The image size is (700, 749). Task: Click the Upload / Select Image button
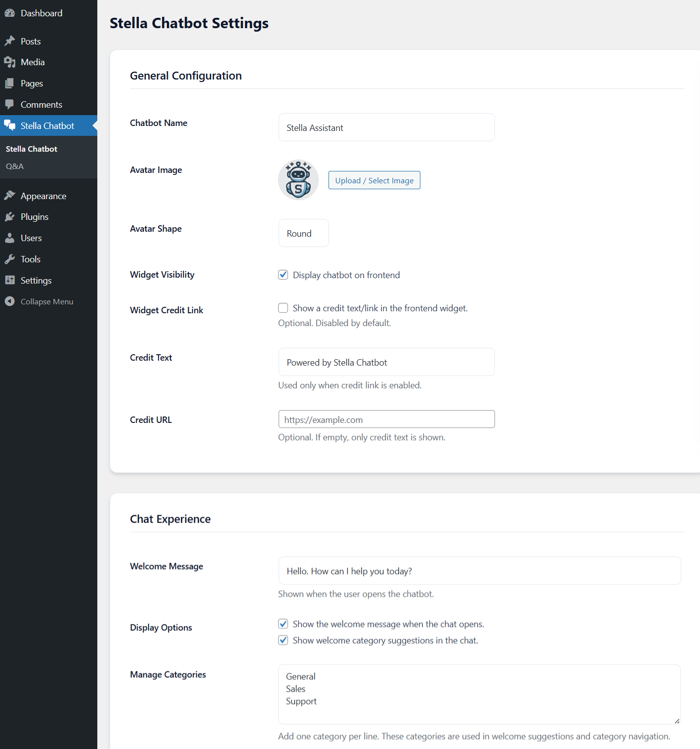(x=374, y=180)
